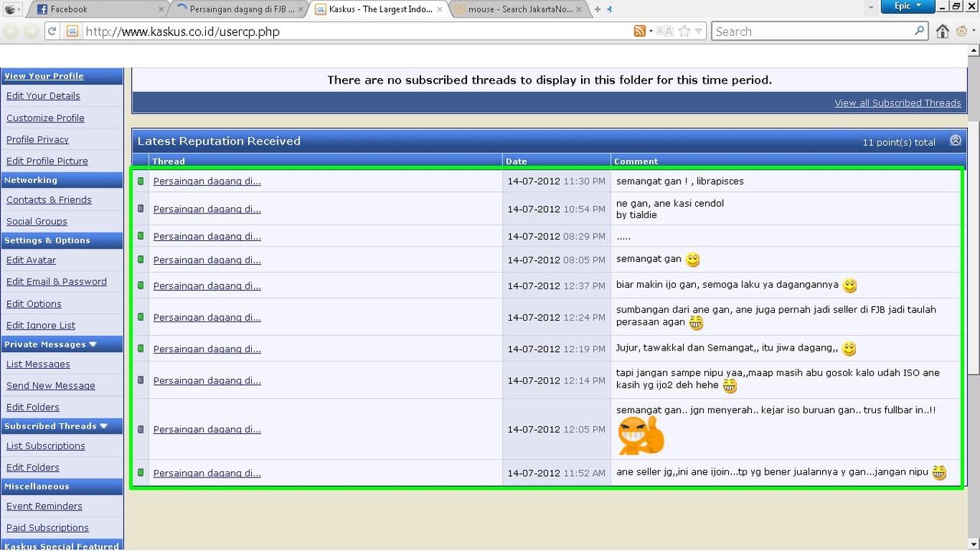Expand the Private Messages sidebar menu
This screenshot has width=980, height=551.
[93, 344]
